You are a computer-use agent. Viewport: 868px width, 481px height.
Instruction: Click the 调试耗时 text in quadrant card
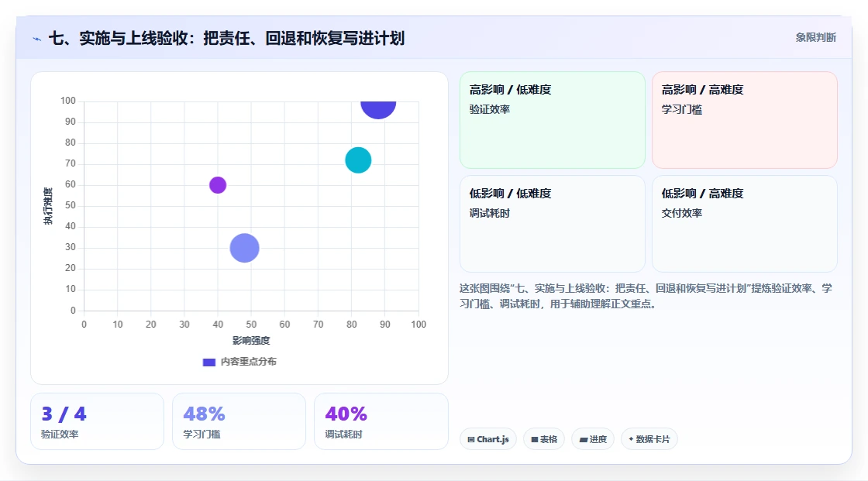489,213
